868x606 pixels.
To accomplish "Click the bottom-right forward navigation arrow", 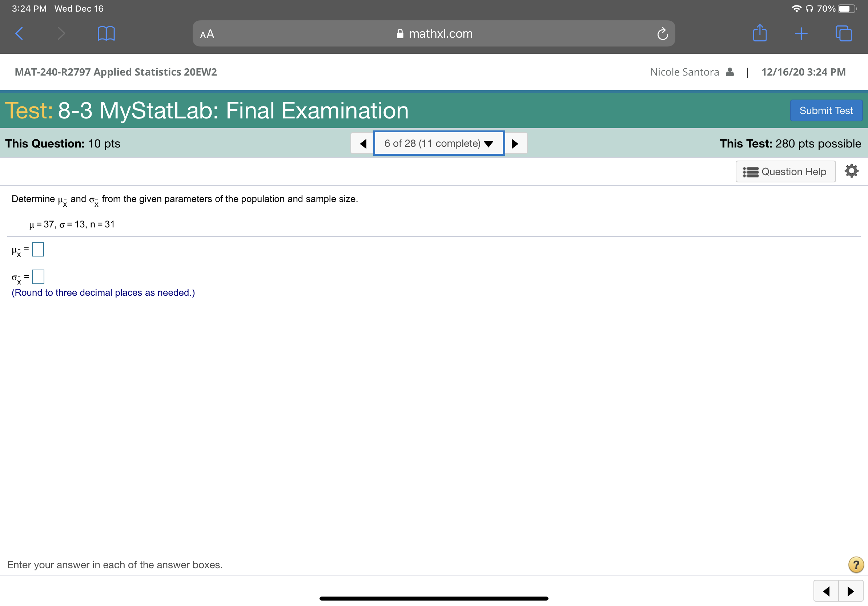I will 851,590.
